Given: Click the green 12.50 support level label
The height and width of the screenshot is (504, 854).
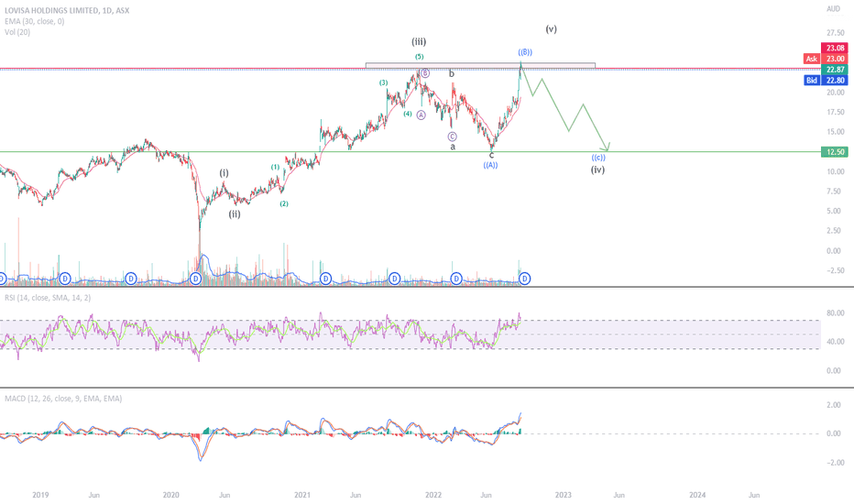Looking at the screenshot, I should click(835, 152).
